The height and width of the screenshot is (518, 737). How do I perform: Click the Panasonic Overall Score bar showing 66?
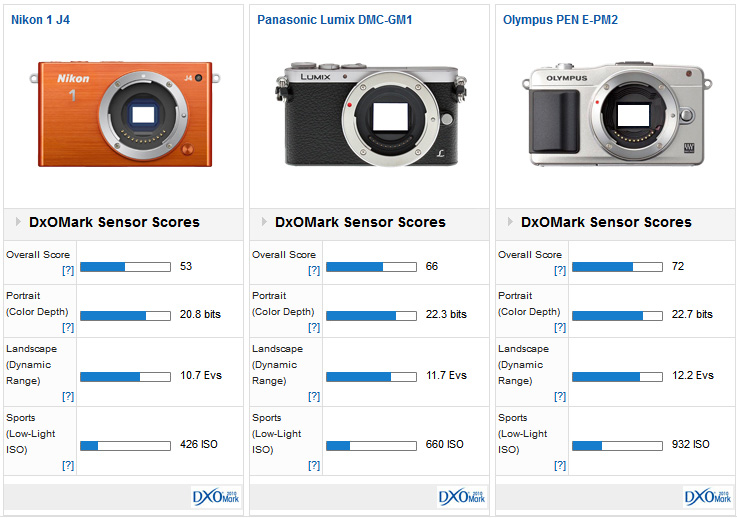tap(371, 267)
